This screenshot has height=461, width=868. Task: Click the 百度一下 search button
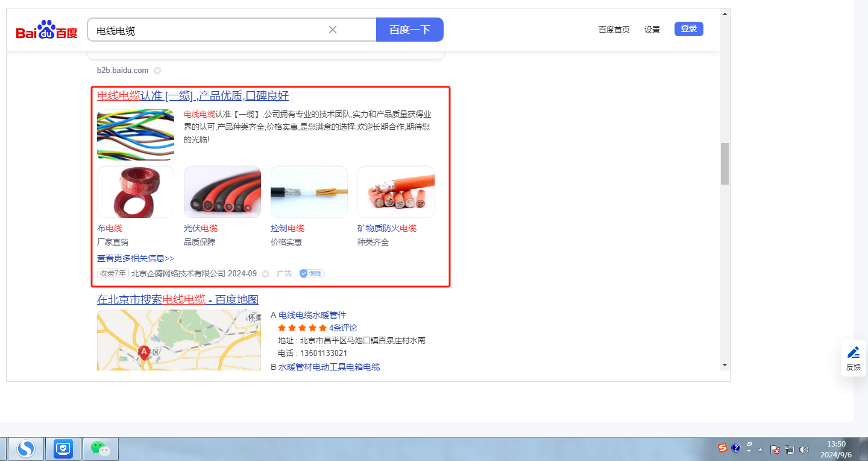[x=410, y=30]
